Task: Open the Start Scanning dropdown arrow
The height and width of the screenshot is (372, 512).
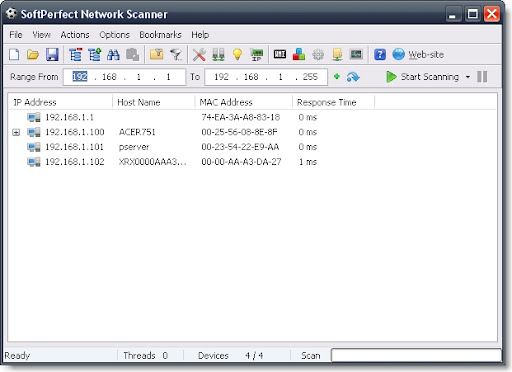Action: tap(468, 77)
